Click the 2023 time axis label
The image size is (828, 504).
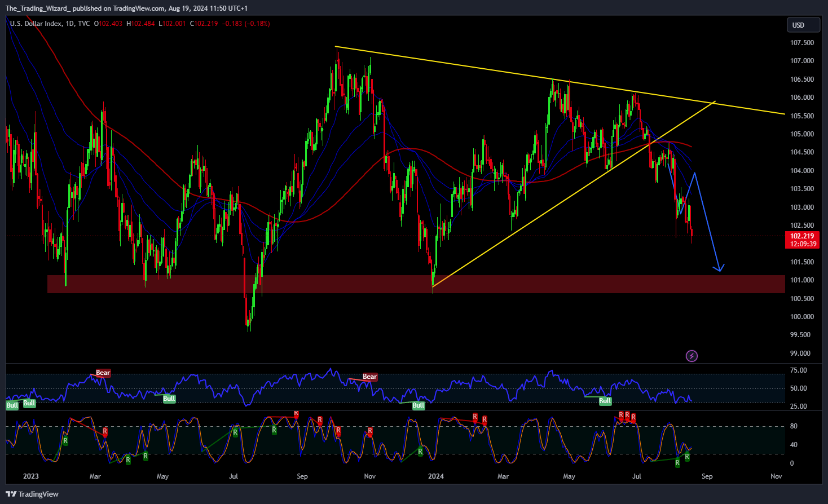click(31, 476)
